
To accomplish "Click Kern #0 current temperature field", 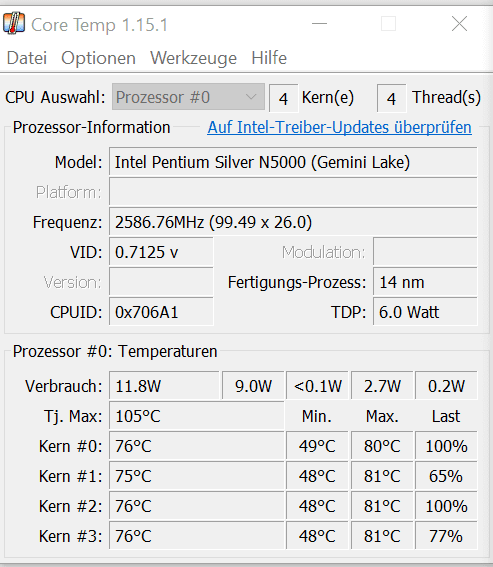I will 197,446.
